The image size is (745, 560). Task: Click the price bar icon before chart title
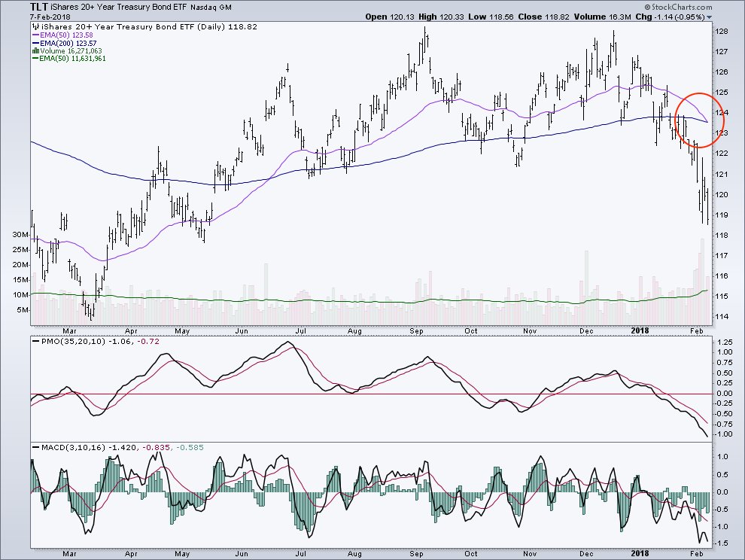tap(35, 26)
